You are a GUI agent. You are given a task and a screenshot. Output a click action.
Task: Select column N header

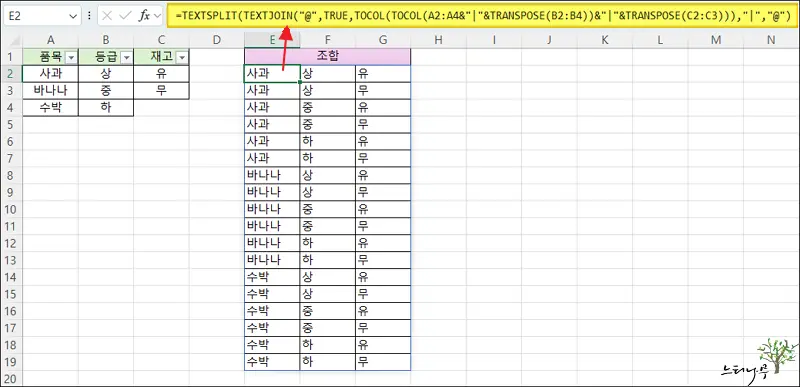[771, 40]
